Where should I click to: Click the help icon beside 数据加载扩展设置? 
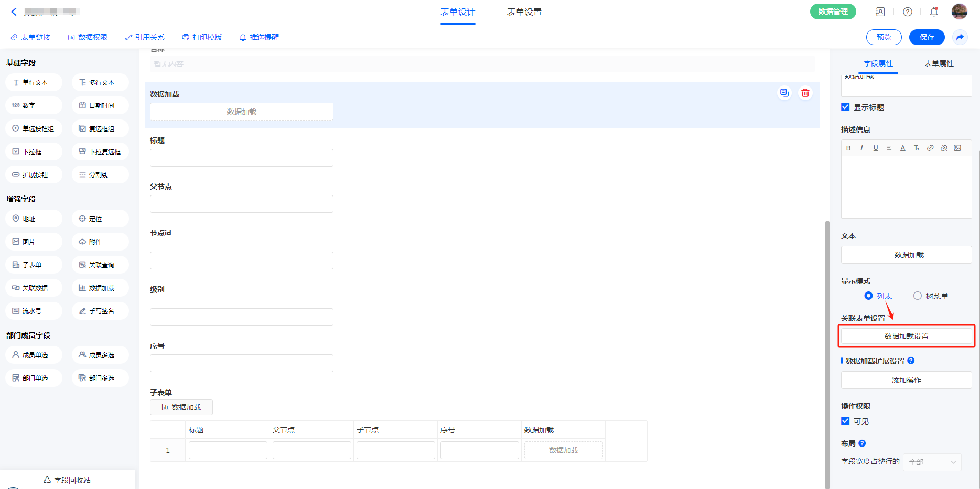pos(911,361)
